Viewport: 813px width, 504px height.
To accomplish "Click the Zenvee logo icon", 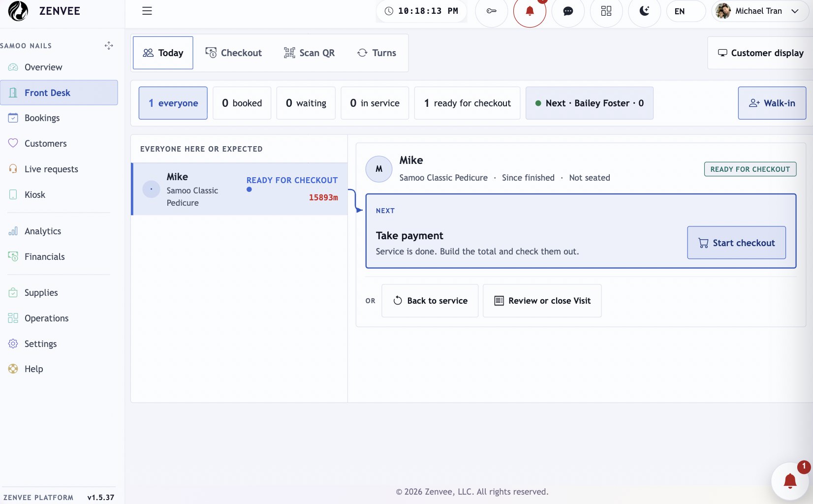I will click(x=18, y=11).
